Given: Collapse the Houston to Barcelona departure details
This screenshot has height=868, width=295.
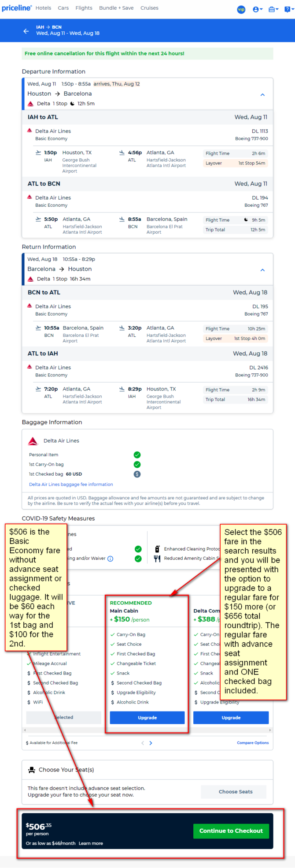Looking at the screenshot, I should click(262, 95).
